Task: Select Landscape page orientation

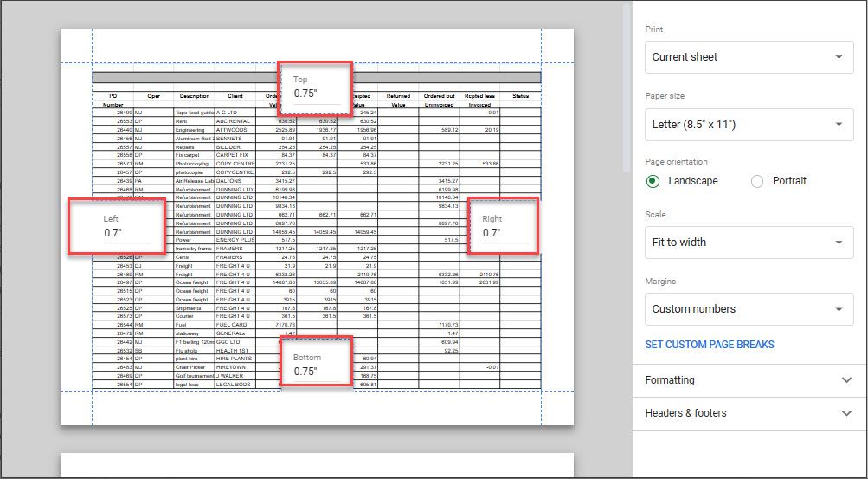Action: (x=654, y=181)
